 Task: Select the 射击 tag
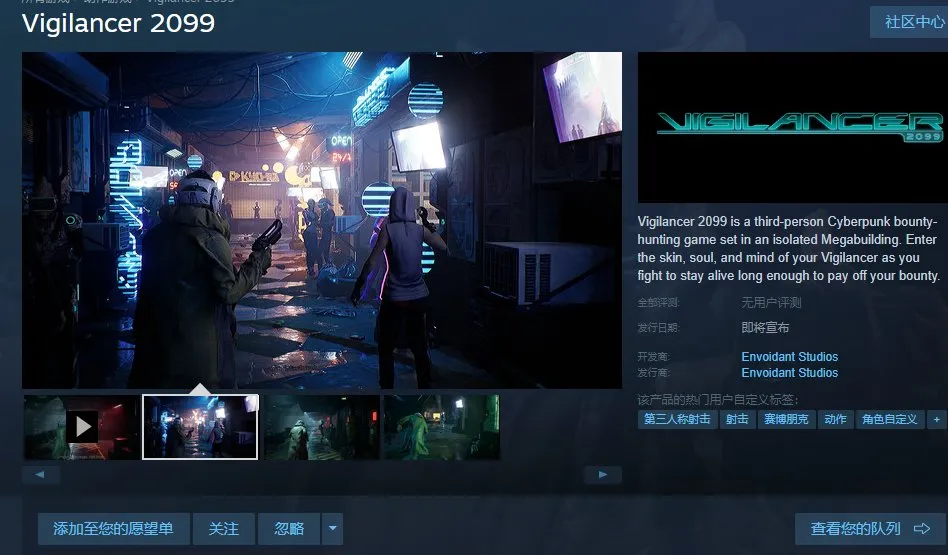737,419
